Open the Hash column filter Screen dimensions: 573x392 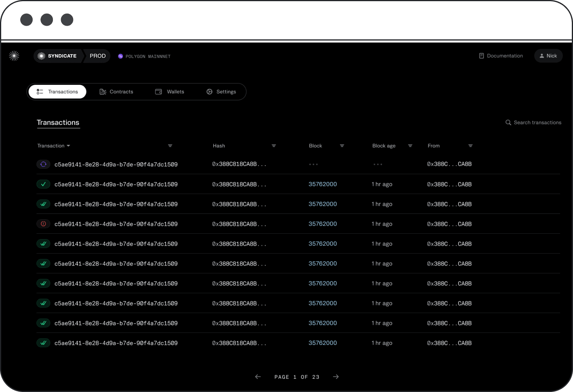click(274, 145)
